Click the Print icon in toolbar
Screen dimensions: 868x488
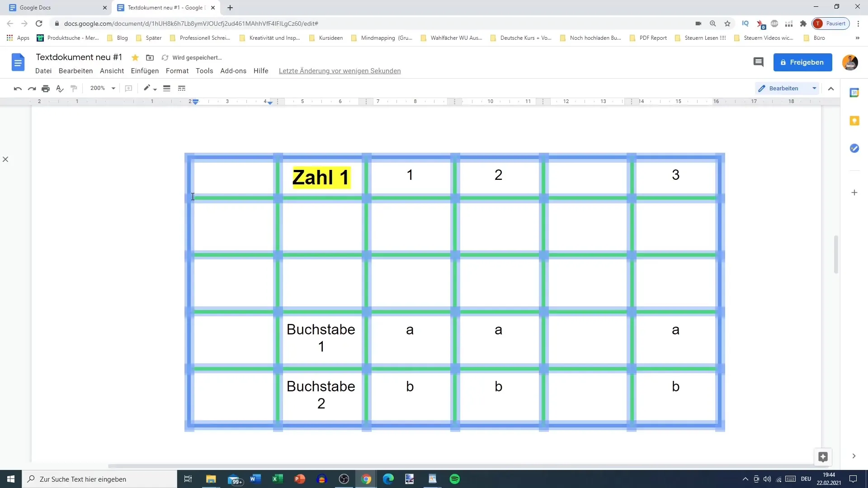pos(45,88)
